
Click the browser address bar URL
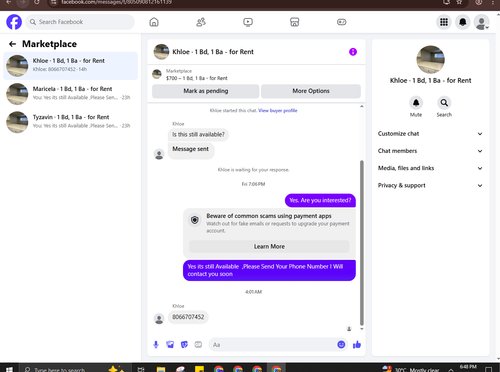(117, 2)
